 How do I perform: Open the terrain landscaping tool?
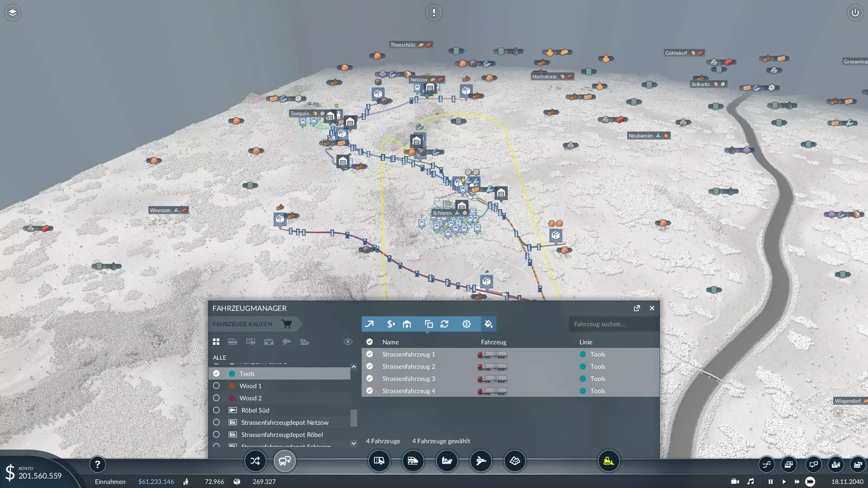(514, 461)
